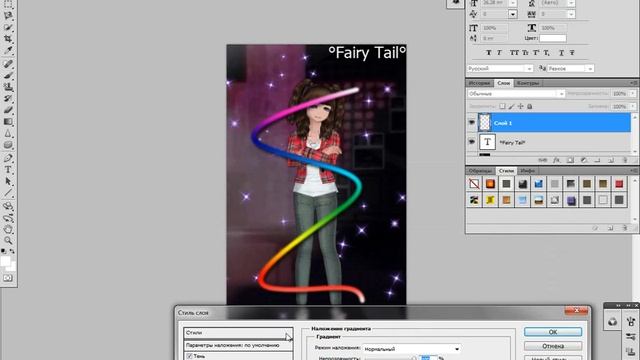
Task: Toggle Quick Mask mode
Action: click(8, 278)
